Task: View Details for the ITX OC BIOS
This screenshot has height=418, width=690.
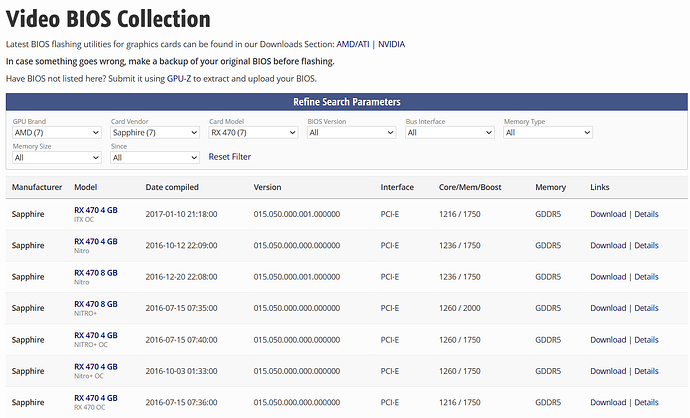Action: 646,214
